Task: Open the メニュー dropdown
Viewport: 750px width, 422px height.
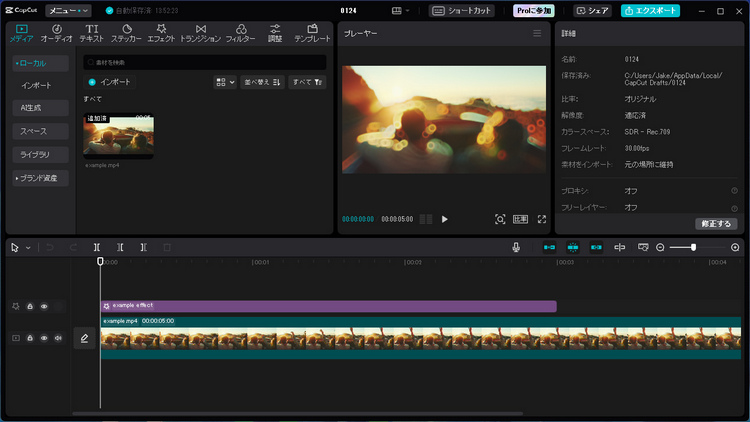Action: (x=68, y=11)
